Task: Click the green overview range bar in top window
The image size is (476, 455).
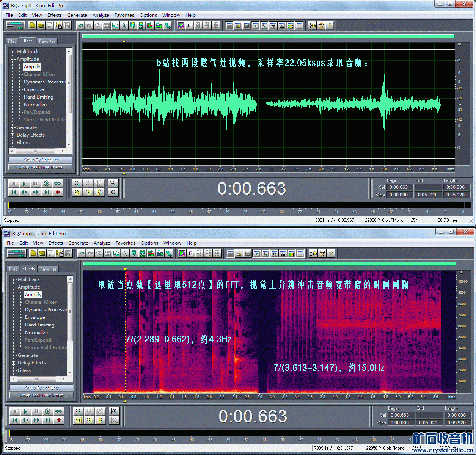Action: click(x=268, y=36)
